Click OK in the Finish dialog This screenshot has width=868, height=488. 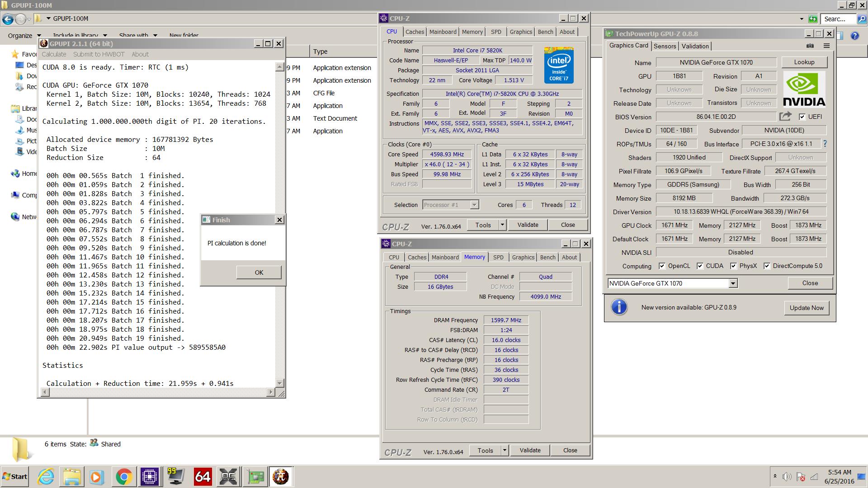(x=259, y=272)
